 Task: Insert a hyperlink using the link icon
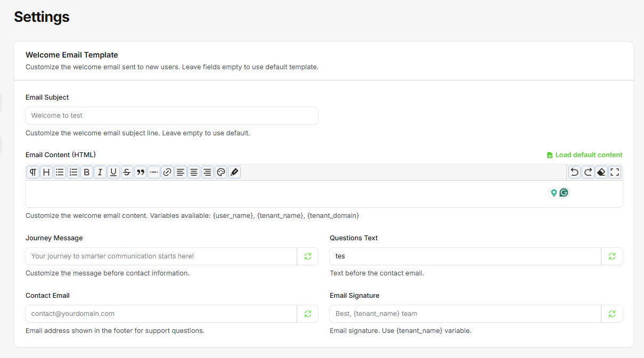pyautogui.click(x=167, y=172)
